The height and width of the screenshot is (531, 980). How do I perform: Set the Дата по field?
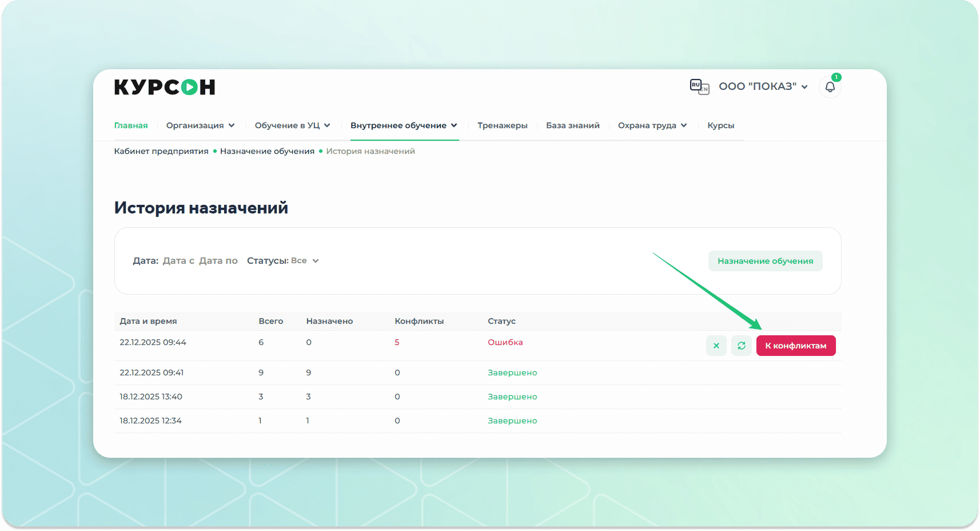tap(218, 261)
